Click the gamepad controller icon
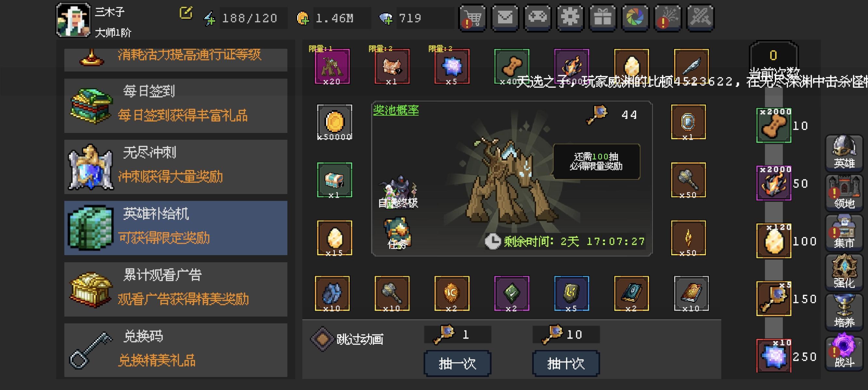This screenshot has width=868, height=390. click(x=537, y=18)
